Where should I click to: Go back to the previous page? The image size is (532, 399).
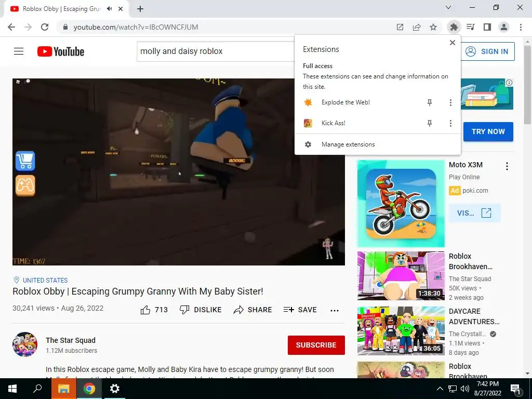[11, 27]
